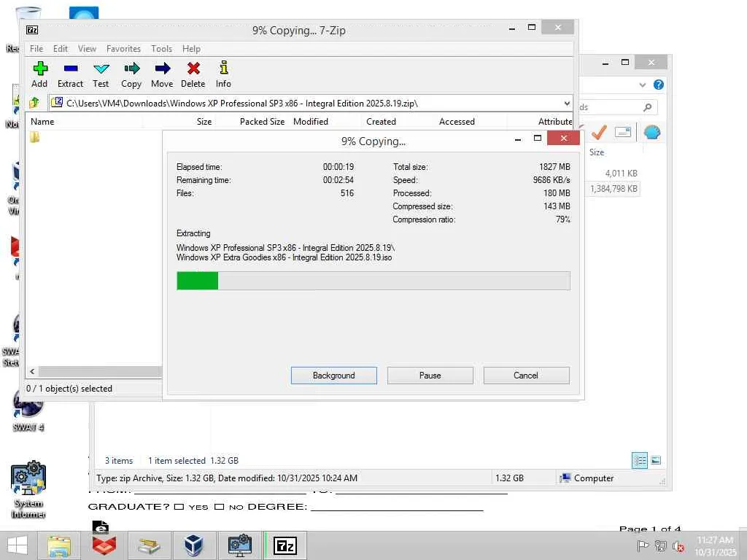This screenshot has height=560, width=747.
Task: Sort by Accessed column header
Action: coord(457,122)
